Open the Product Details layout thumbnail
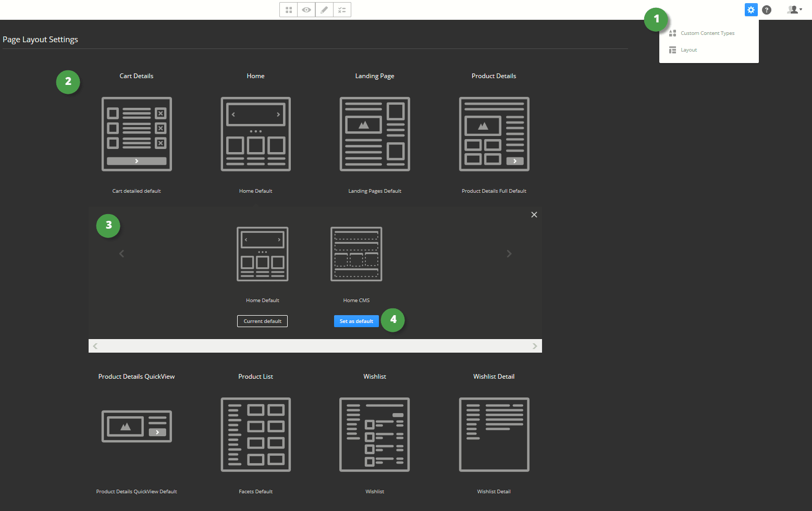Screen dimensions: 812x511 point(494,134)
